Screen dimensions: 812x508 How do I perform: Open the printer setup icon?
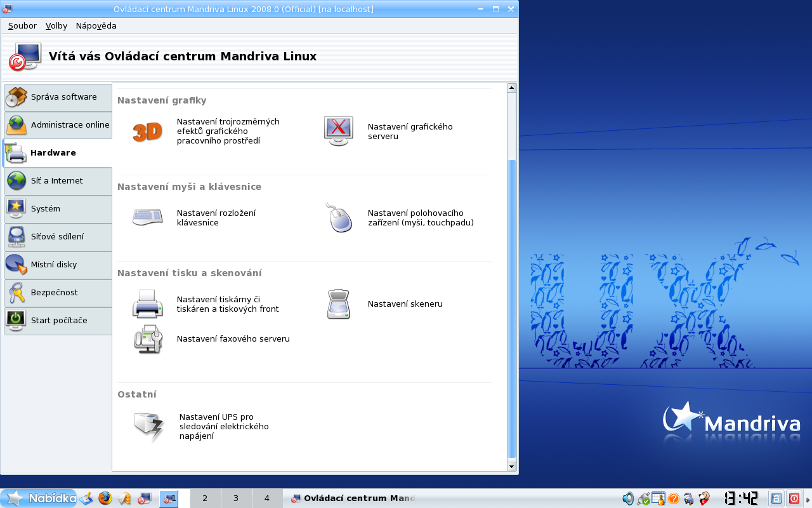(148, 304)
